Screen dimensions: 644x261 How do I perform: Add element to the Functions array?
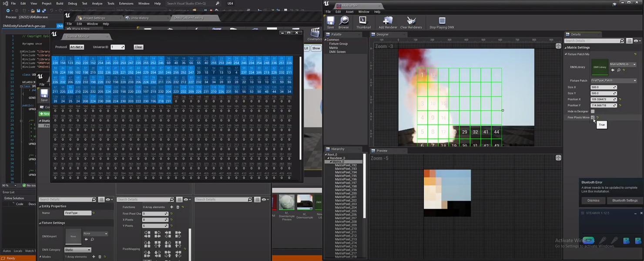171,207
